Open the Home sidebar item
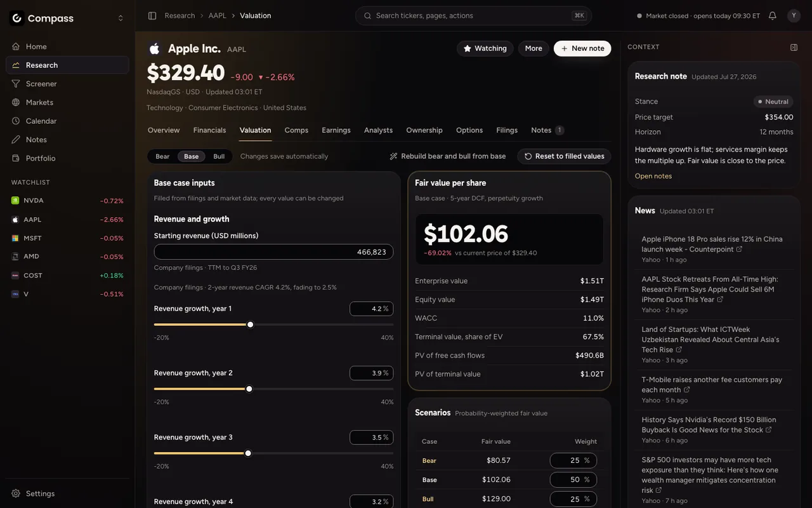 [x=67, y=46]
